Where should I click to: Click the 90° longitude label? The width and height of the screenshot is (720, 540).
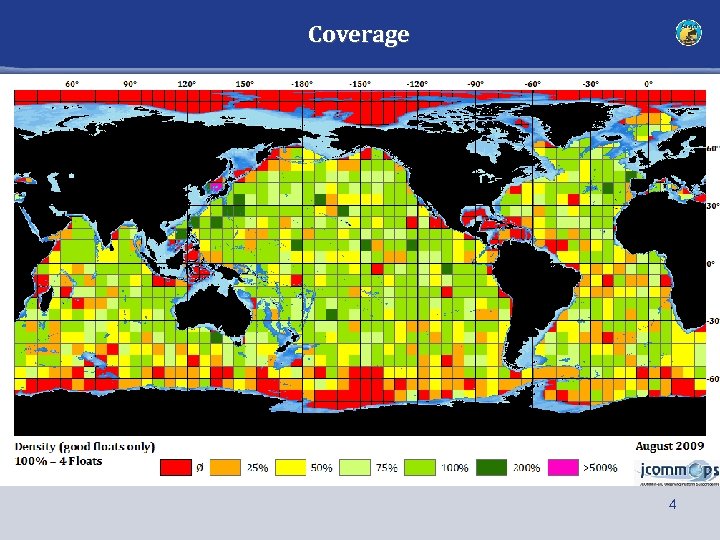click(x=130, y=84)
